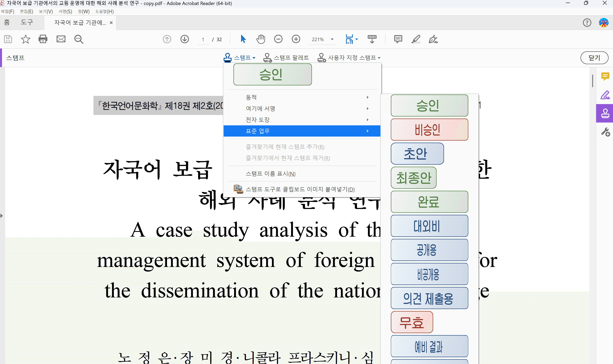This screenshot has width=613, height=364.
Task: Open the comment tool in the right sidebar
Action: (605, 77)
